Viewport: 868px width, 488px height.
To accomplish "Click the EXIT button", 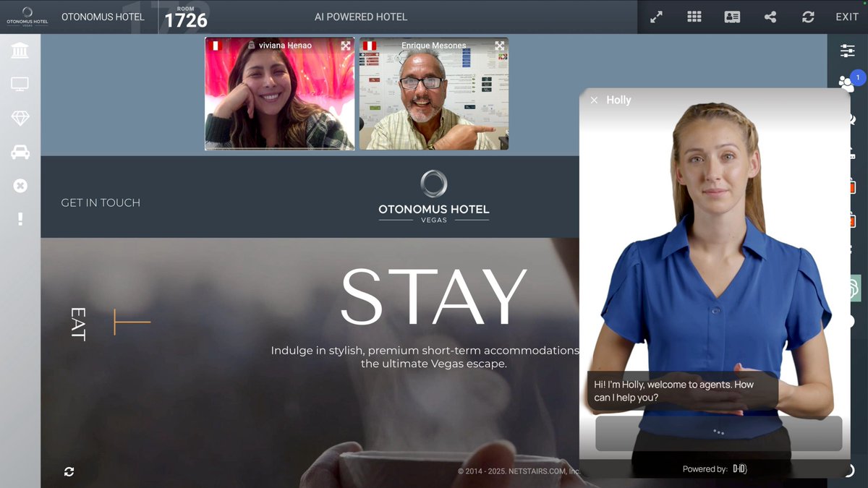I will click(x=847, y=17).
